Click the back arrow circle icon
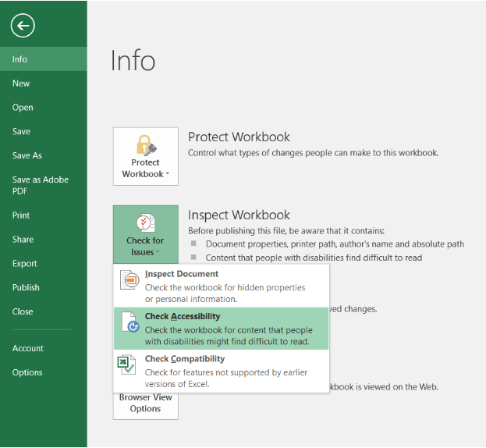 tap(23, 26)
